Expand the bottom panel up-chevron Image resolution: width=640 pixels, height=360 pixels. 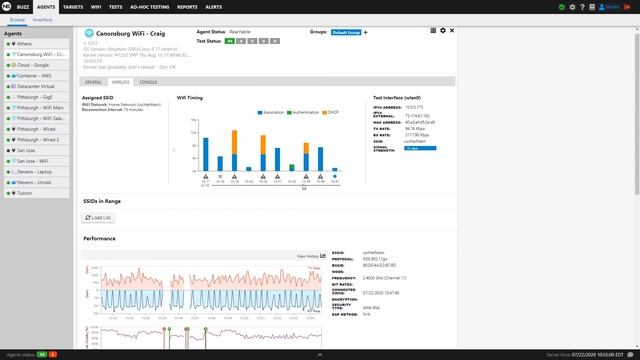click(x=320, y=355)
